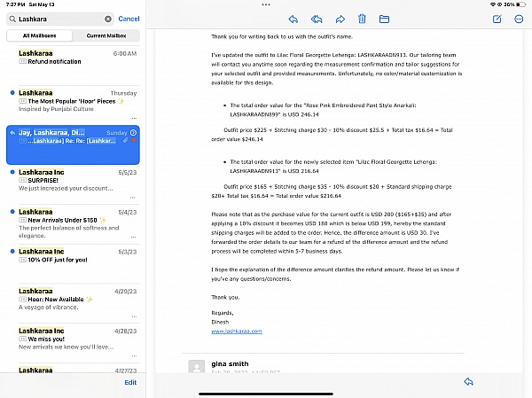Expand thread in selected Jay, Lashkaraa email

133,132
